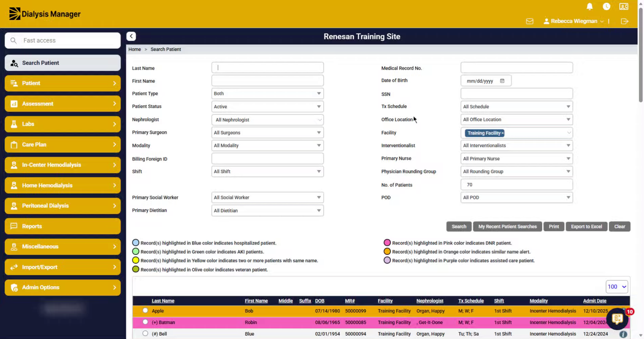Click the Home breadcrumb link
644x339 pixels.
134,49
